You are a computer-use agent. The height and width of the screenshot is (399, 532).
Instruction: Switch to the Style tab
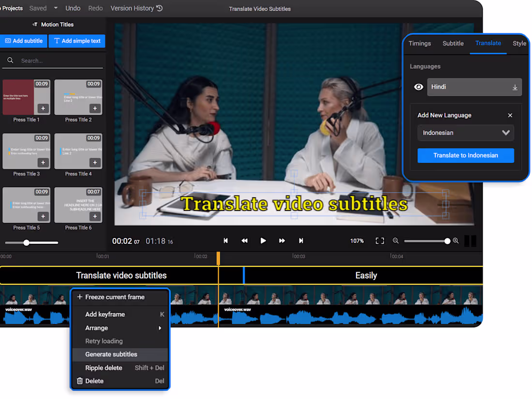[x=519, y=43]
